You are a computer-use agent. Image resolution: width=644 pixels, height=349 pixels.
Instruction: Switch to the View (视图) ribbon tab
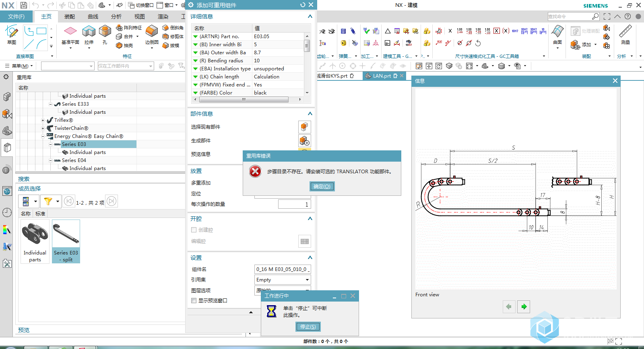point(140,16)
